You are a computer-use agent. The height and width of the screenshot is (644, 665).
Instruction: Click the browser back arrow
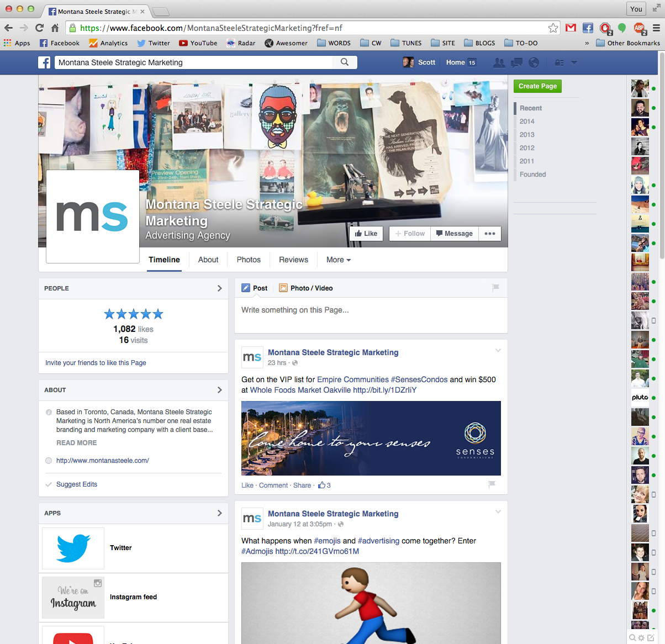pos(8,28)
